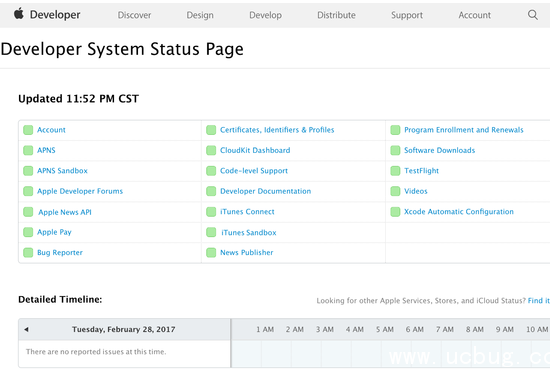The image size is (559, 372).
Task: Open the Software Downloads link
Action: click(440, 150)
